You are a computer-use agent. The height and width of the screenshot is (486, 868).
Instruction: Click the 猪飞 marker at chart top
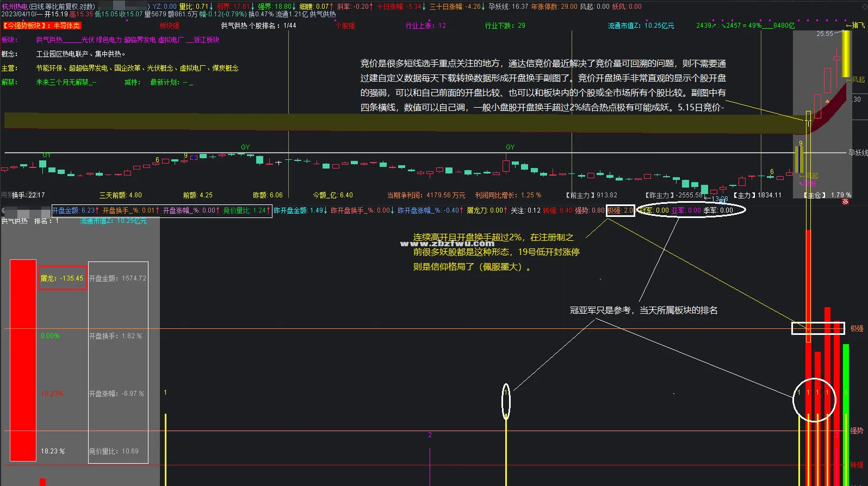[855, 26]
